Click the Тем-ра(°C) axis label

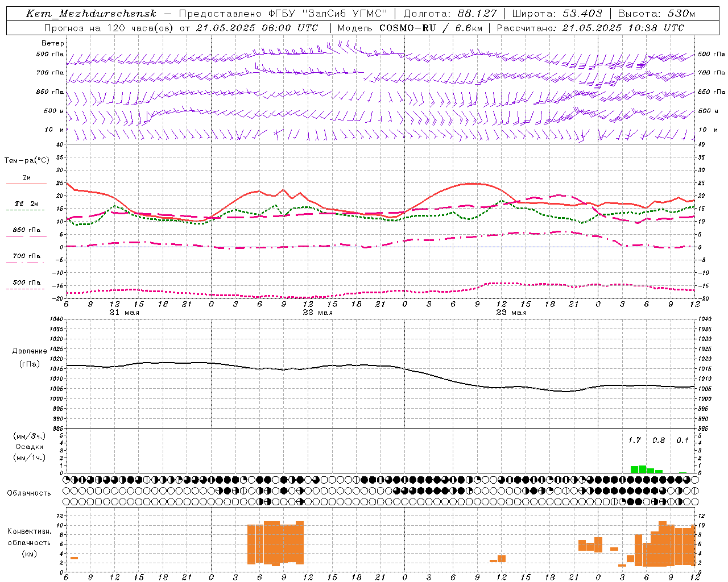click(27, 161)
